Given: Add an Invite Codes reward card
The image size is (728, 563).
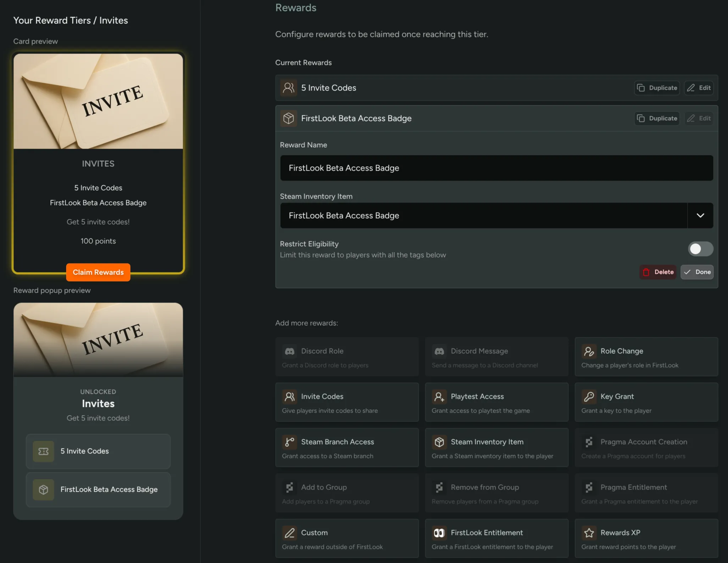Looking at the screenshot, I should (x=347, y=402).
